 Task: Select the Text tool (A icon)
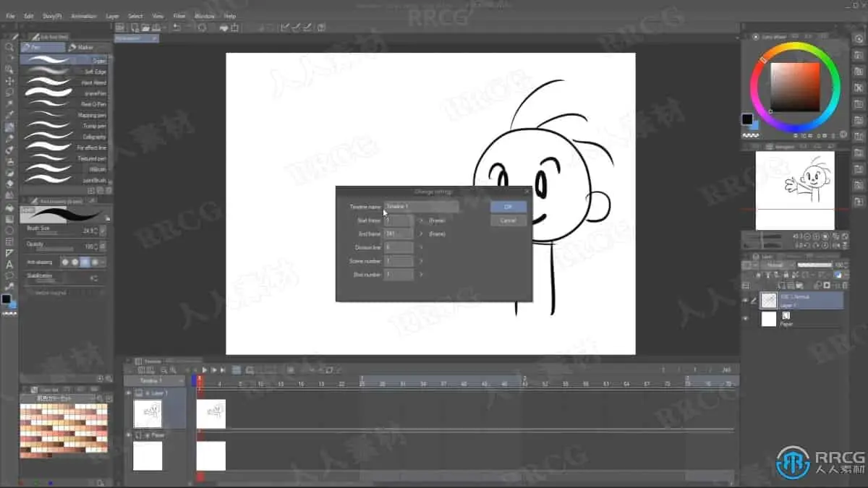coord(9,264)
